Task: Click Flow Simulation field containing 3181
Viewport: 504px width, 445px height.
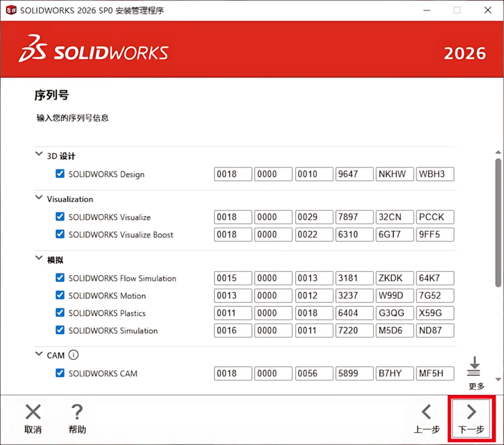Action: (x=354, y=278)
